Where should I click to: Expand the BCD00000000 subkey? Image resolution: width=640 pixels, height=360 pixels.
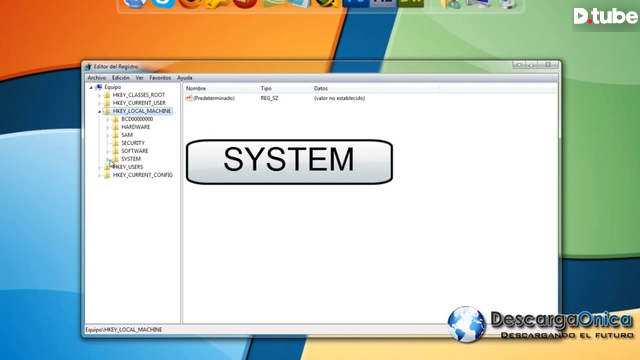click(x=108, y=120)
